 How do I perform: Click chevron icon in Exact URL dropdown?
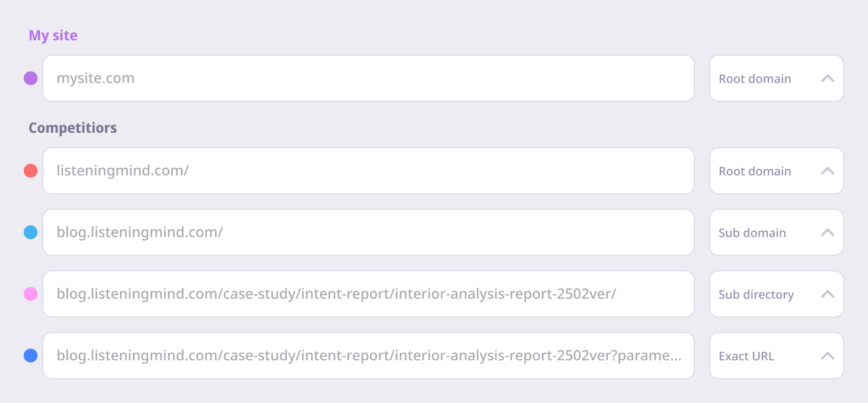click(x=828, y=356)
